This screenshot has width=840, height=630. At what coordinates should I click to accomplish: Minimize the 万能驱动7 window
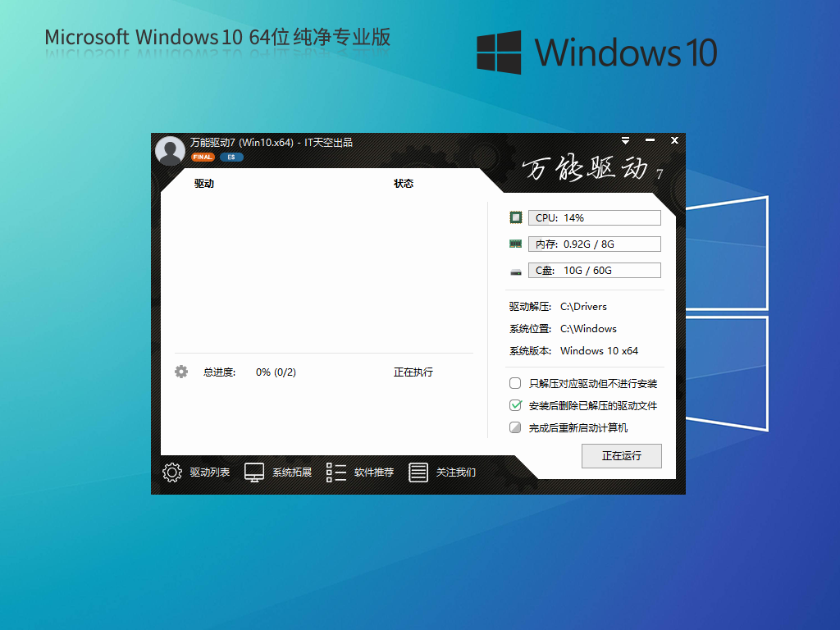[650, 140]
